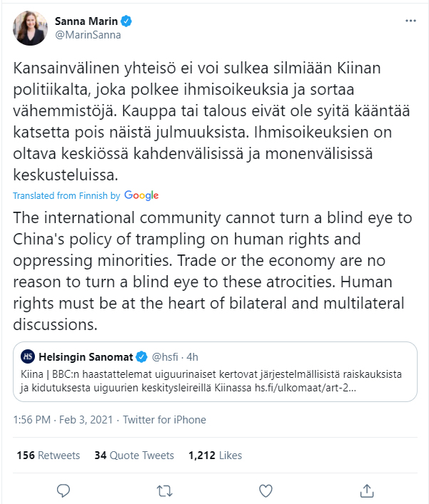
Task: View the 156 Retweets list
Action: coord(48,456)
